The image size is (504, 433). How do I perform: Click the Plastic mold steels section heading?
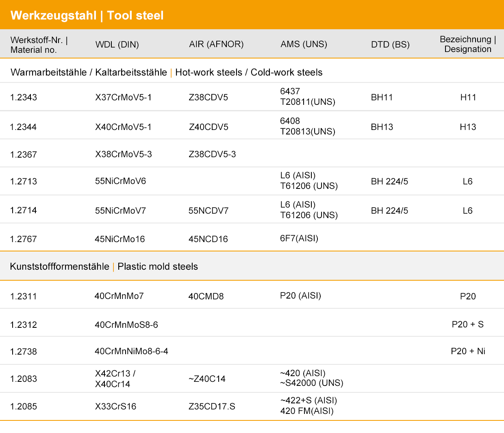[157, 266]
